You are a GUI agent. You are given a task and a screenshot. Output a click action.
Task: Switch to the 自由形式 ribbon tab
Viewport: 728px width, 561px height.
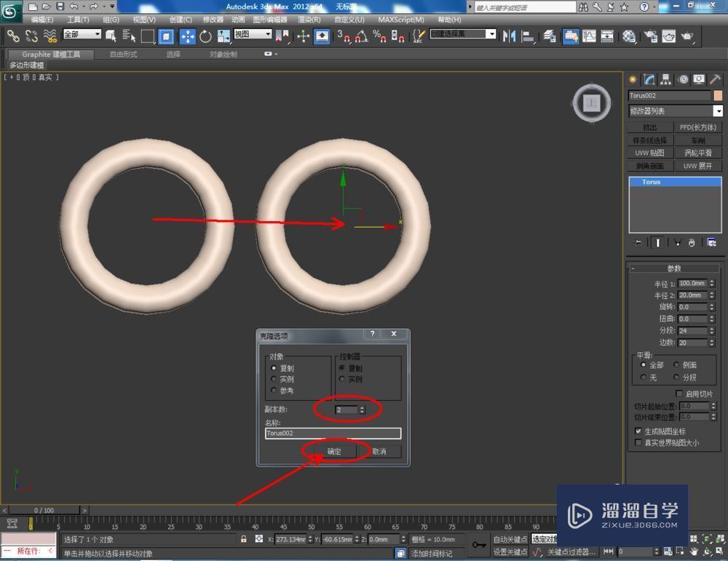coord(122,53)
